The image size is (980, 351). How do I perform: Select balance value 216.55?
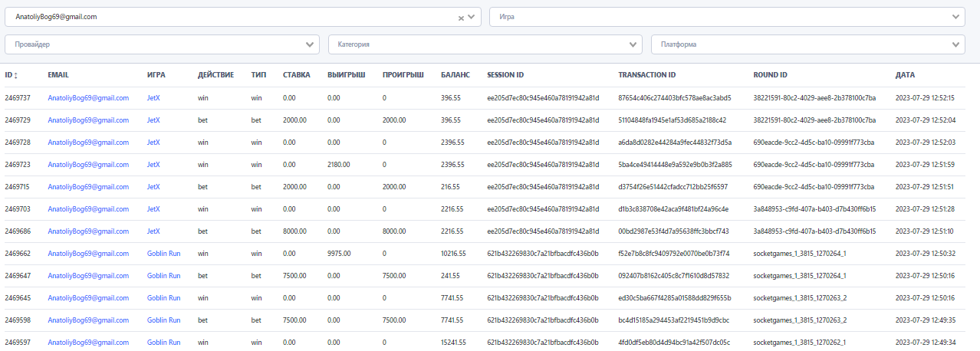click(x=451, y=187)
